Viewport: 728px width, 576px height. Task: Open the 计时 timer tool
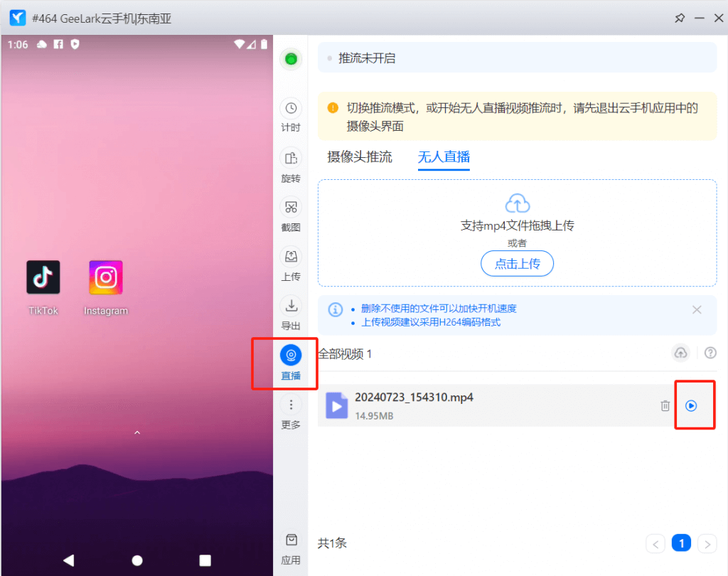click(x=291, y=109)
